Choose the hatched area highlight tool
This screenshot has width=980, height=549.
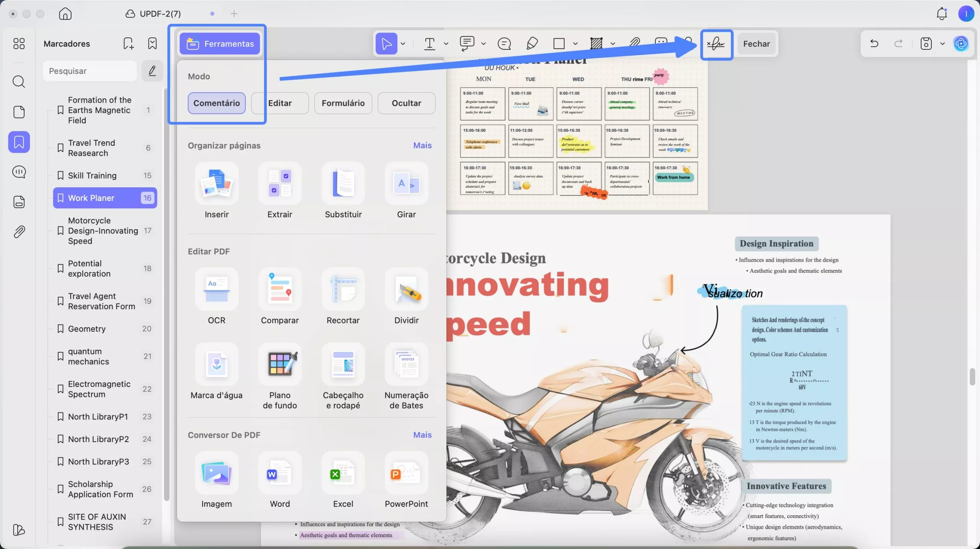pos(596,44)
